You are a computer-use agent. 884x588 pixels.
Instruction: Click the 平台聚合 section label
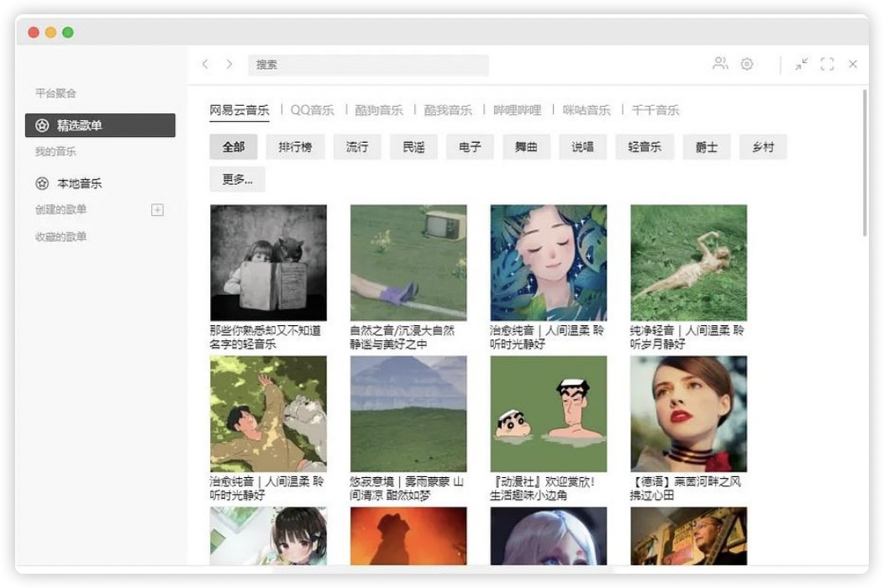(55, 93)
